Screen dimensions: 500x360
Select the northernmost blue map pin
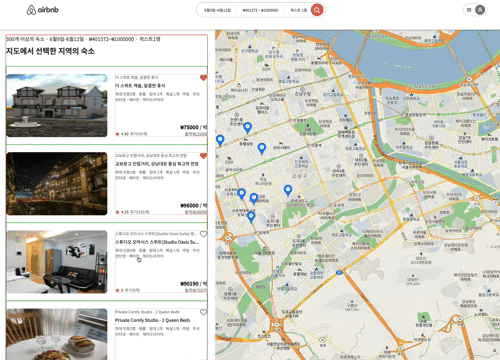[247, 128]
